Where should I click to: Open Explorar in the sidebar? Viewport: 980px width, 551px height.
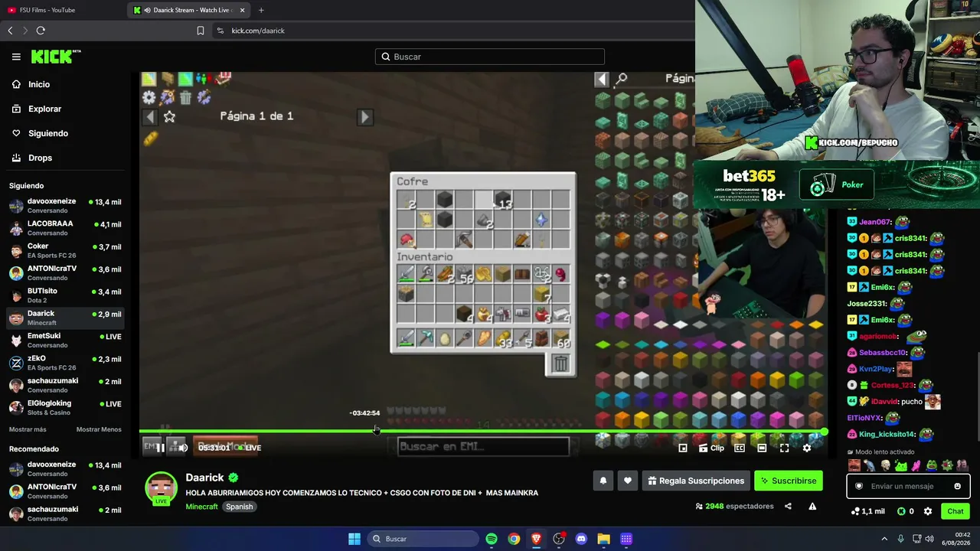[66, 109]
